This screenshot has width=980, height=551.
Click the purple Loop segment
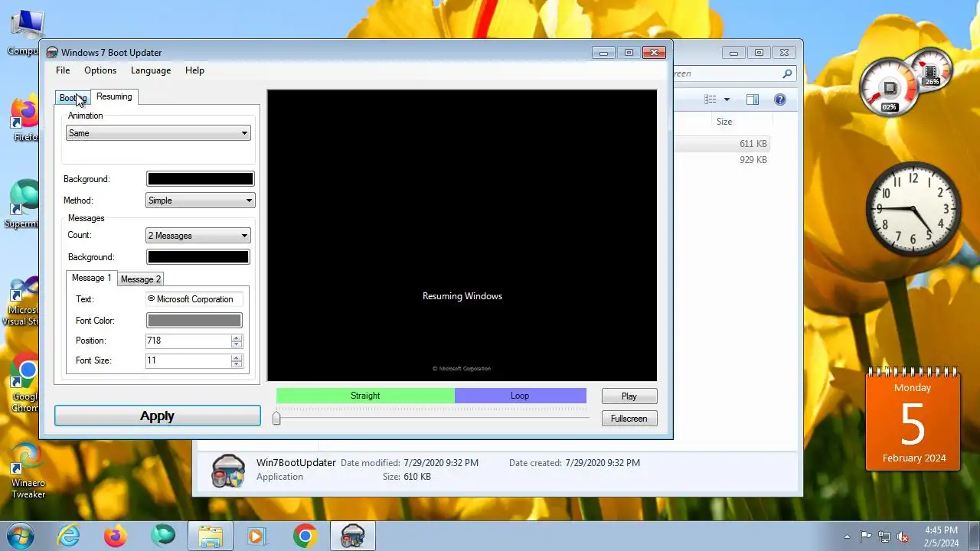520,396
